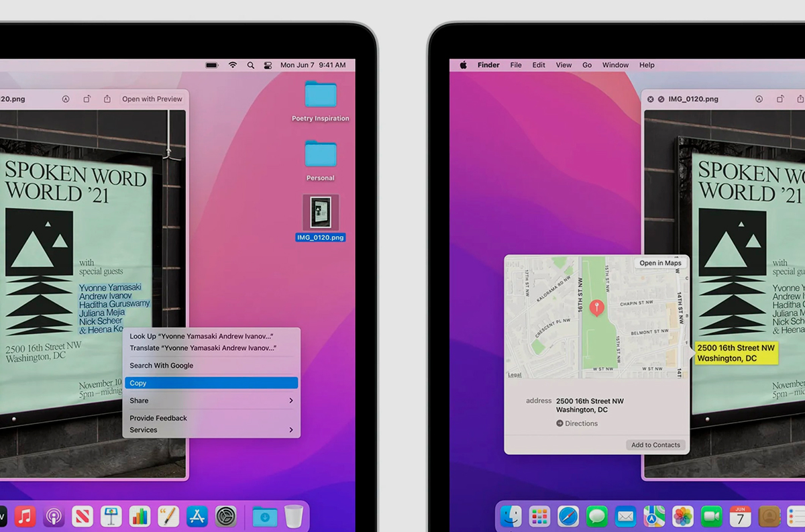This screenshot has height=532, width=805.
Task: Open the Go menu
Action: click(x=587, y=65)
